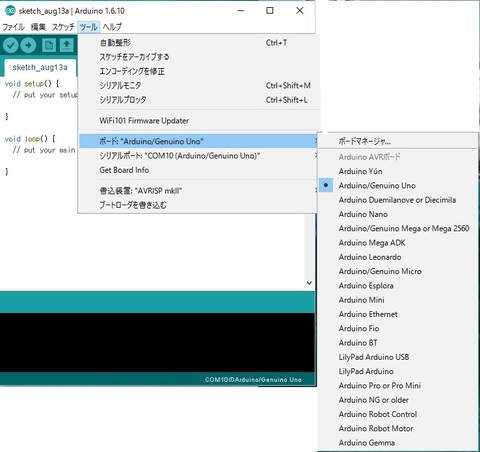The image size is (480, 452).
Task: Switch to the sketch_aug13a tab
Action: click(x=40, y=68)
